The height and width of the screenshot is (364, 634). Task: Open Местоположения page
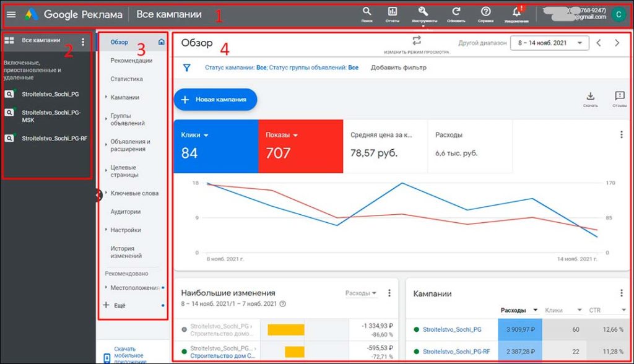pos(134,288)
